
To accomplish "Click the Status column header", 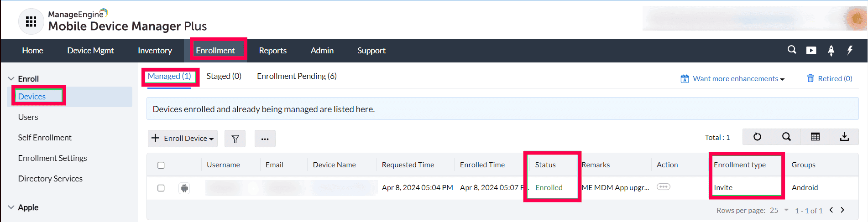I will [545, 165].
